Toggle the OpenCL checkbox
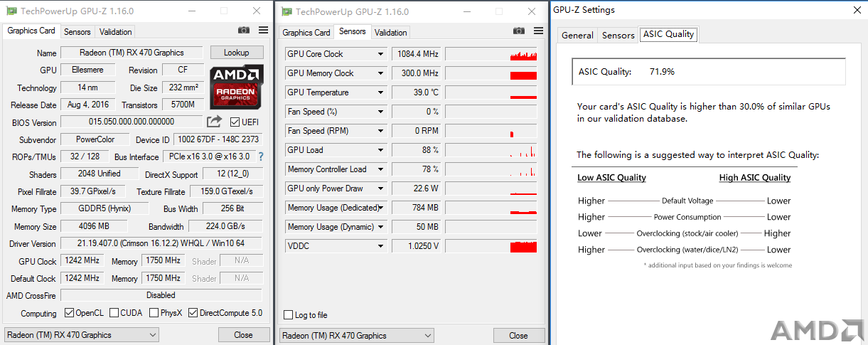This screenshot has height=345, width=868. coord(69,313)
